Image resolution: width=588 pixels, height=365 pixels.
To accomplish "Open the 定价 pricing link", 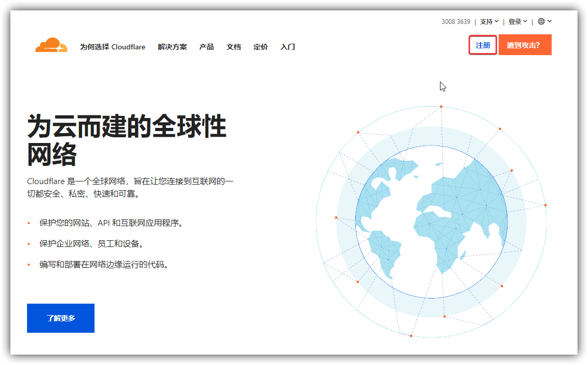I will [x=261, y=47].
